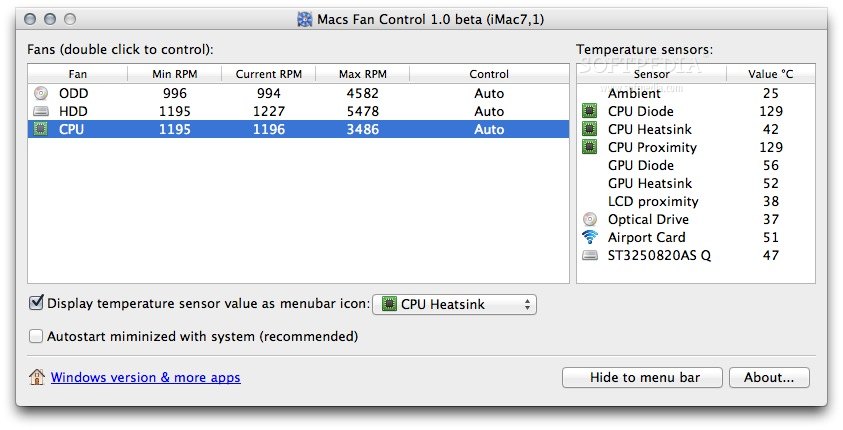Screen dimensions: 843x430
Task: Select the Ambient sensor row
Action: click(696, 94)
